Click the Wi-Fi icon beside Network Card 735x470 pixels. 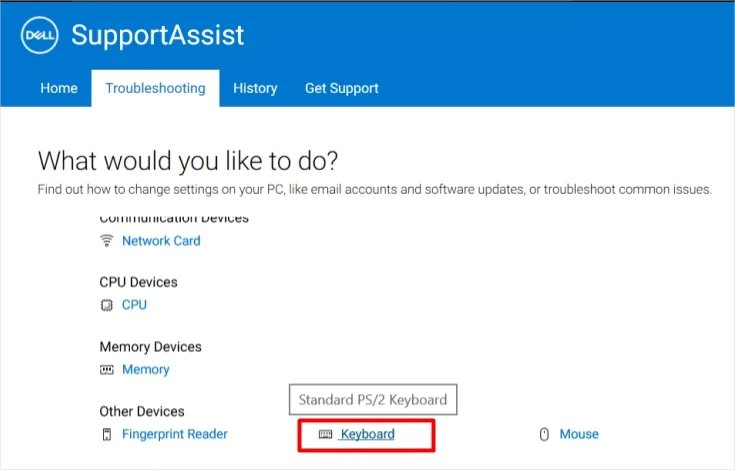coord(106,240)
